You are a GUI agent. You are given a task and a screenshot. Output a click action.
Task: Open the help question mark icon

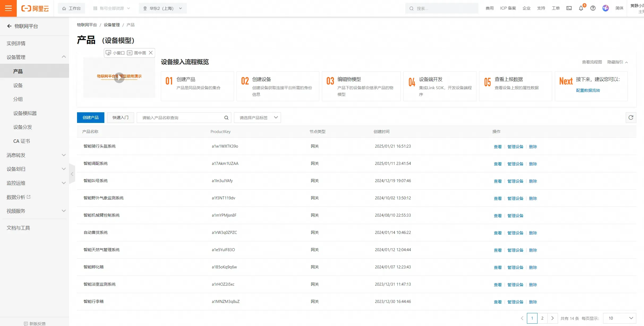(x=593, y=8)
